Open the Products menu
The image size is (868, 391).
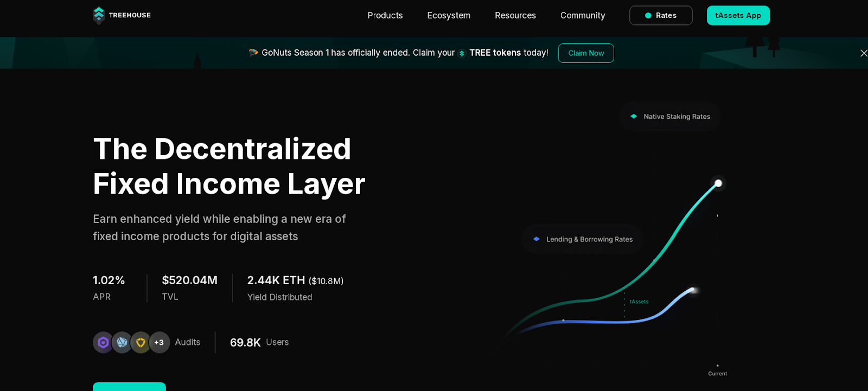coord(385,15)
